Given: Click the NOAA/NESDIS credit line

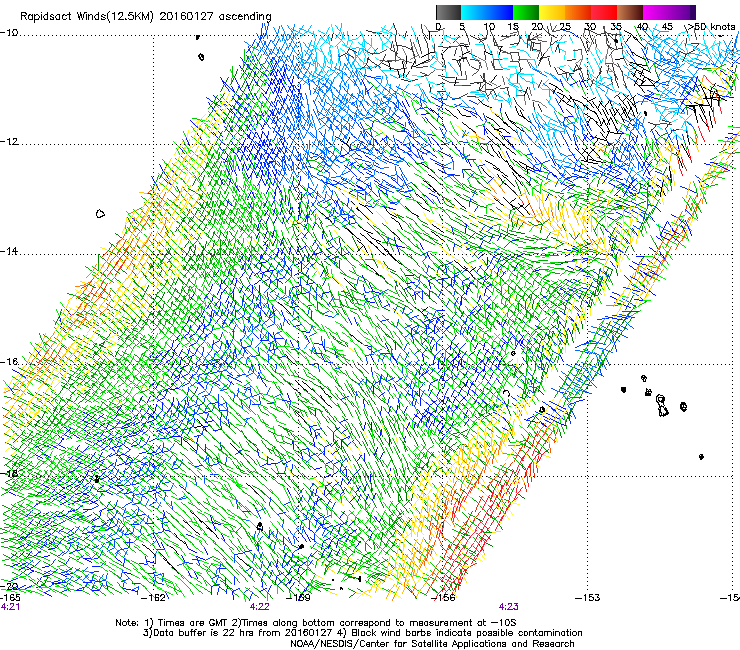Looking at the screenshot, I should pyautogui.click(x=432, y=644).
